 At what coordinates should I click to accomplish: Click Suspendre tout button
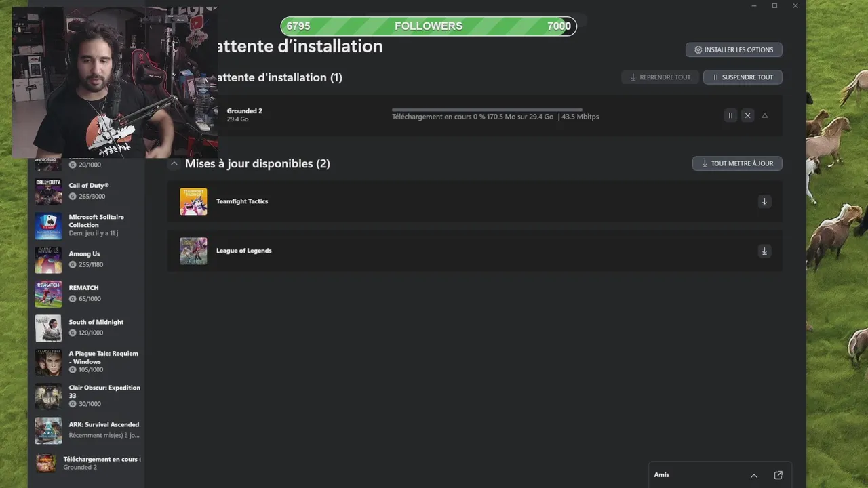(x=743, y=77)
